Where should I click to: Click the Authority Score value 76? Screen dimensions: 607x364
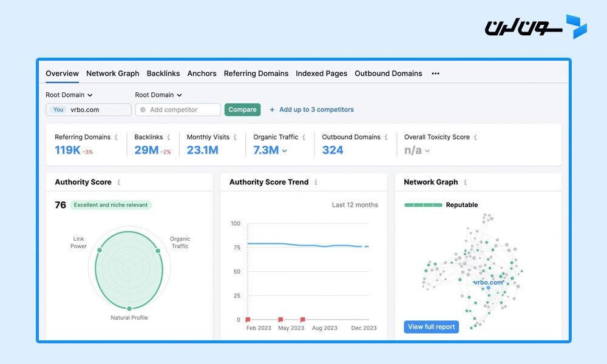[60, 205]
